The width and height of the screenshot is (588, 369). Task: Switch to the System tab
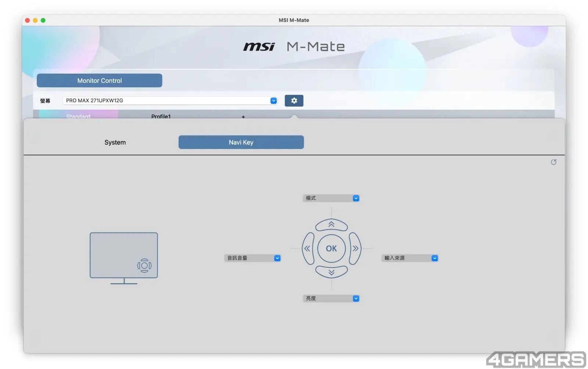pos(115,142)
